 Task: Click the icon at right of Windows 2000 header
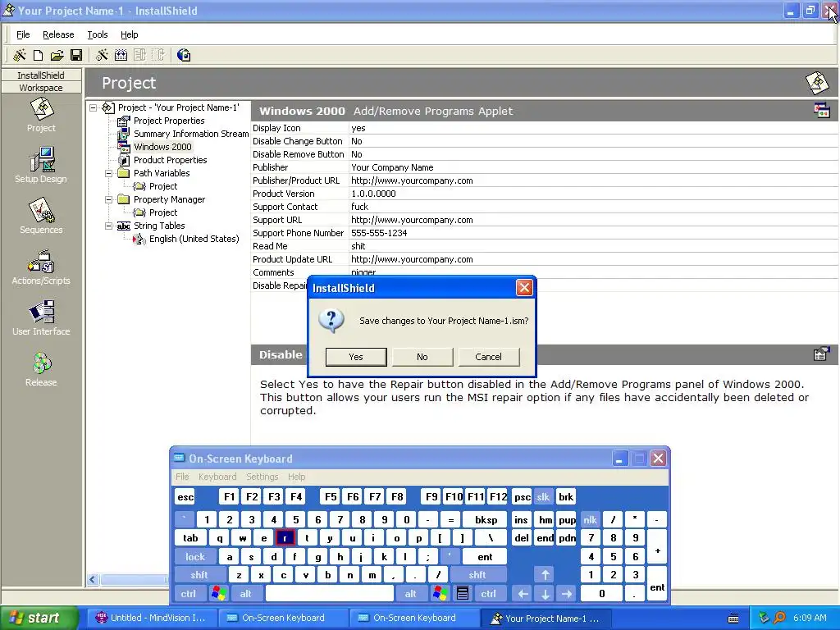[x=822, y=111]
